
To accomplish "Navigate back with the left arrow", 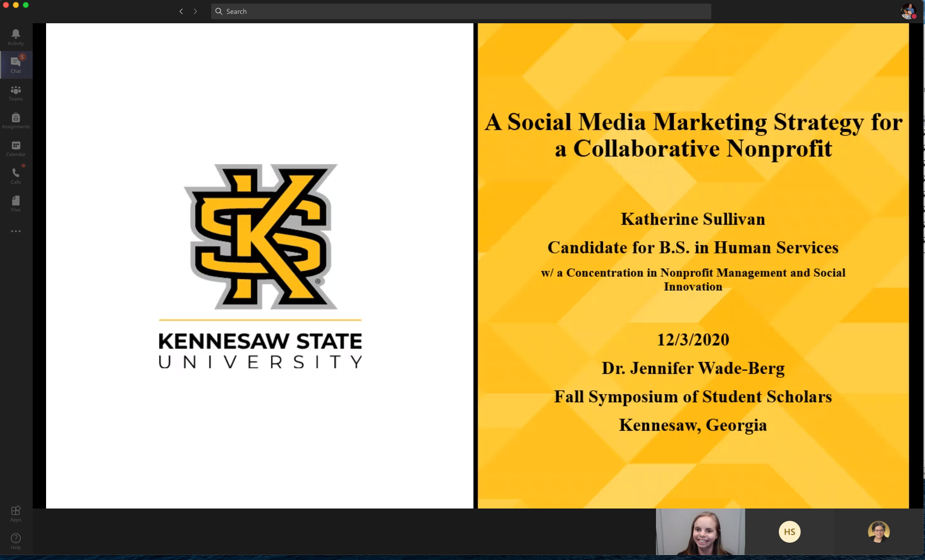I will [181, 11].
